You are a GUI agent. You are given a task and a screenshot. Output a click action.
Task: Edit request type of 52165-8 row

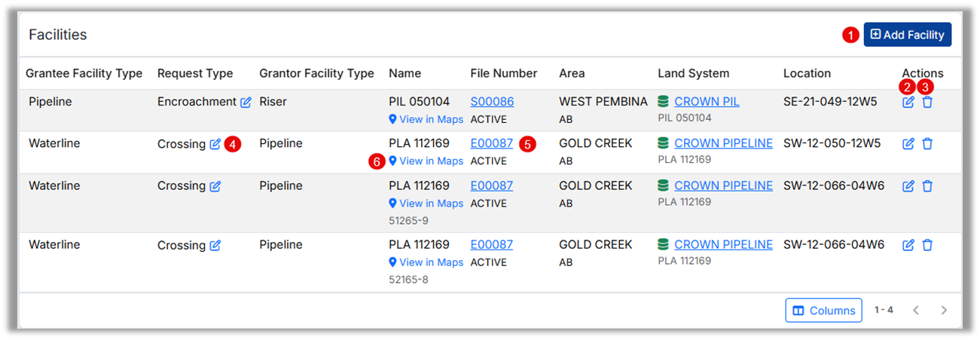(x=215, y=245)
